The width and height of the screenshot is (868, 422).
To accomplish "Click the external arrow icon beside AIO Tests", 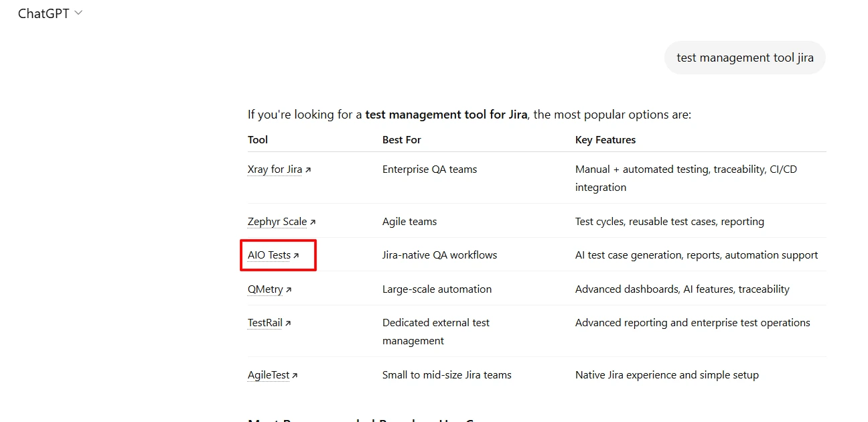I will click(x=296, y=256).
